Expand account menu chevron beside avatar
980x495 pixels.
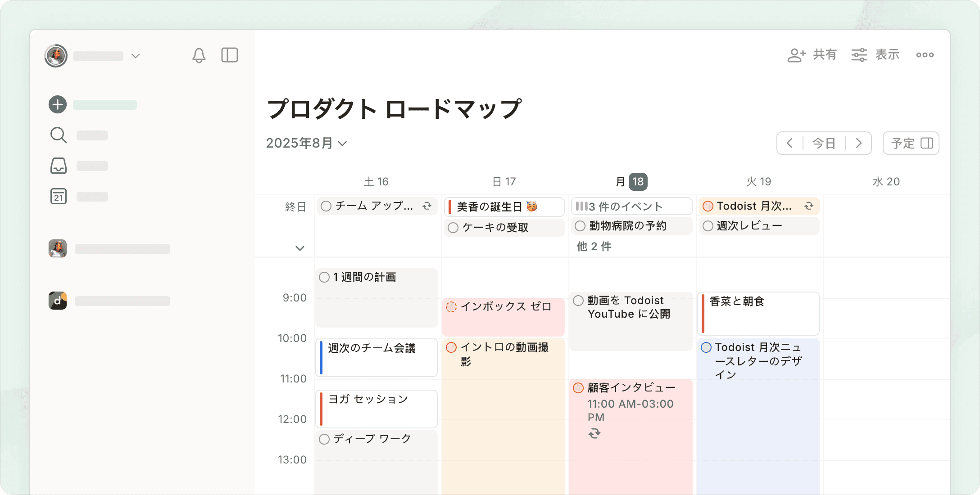[136, 56]
